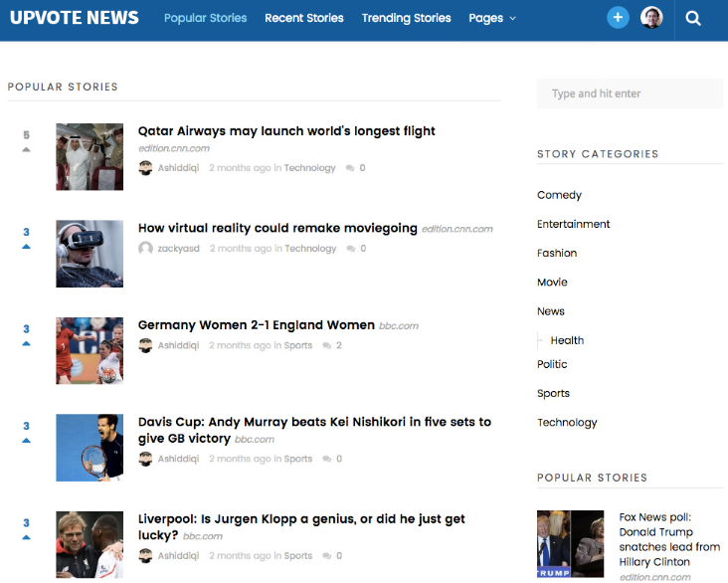728x583 pixels.
Task: Go to Trending Stories tab
Action: (x=406, y=18)
